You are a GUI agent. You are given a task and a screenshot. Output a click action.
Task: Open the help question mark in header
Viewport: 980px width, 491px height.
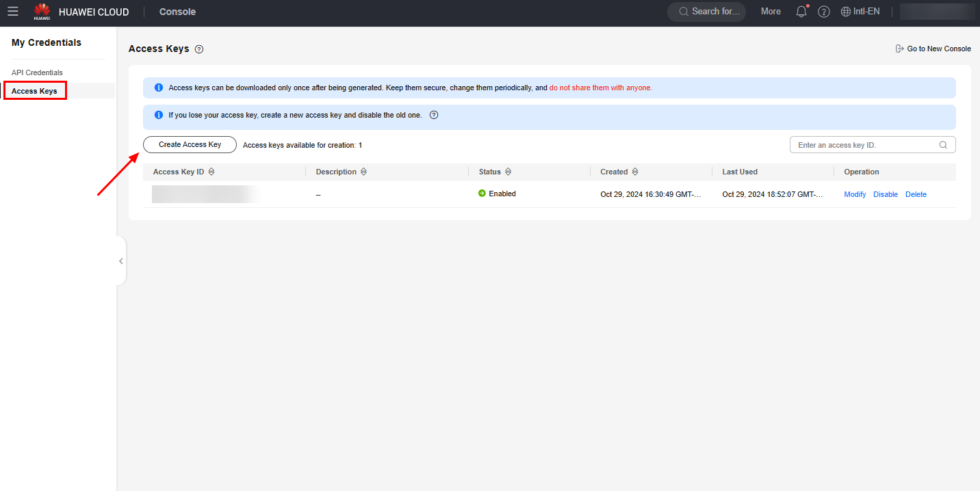coord(824,12)
